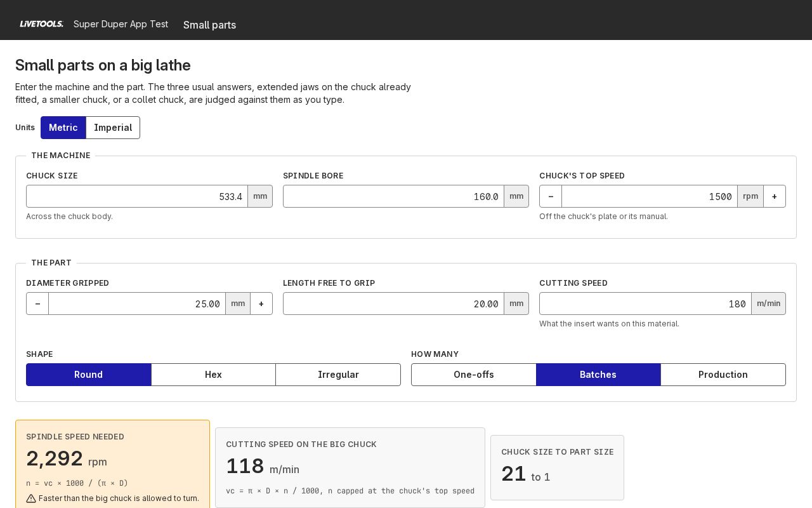
Task: Click the warning triangle icon under spindle speed
Action: click(31, 498)
